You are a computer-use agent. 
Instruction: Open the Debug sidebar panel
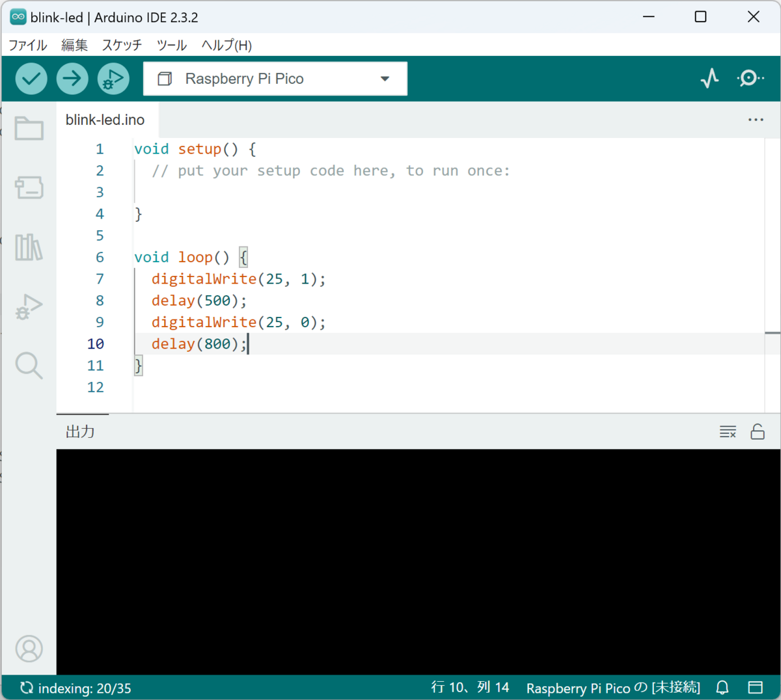[x=29, y=306]
